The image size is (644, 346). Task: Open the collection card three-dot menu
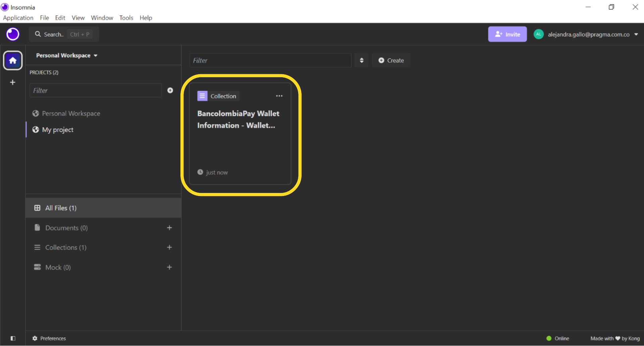pos(279,96)
